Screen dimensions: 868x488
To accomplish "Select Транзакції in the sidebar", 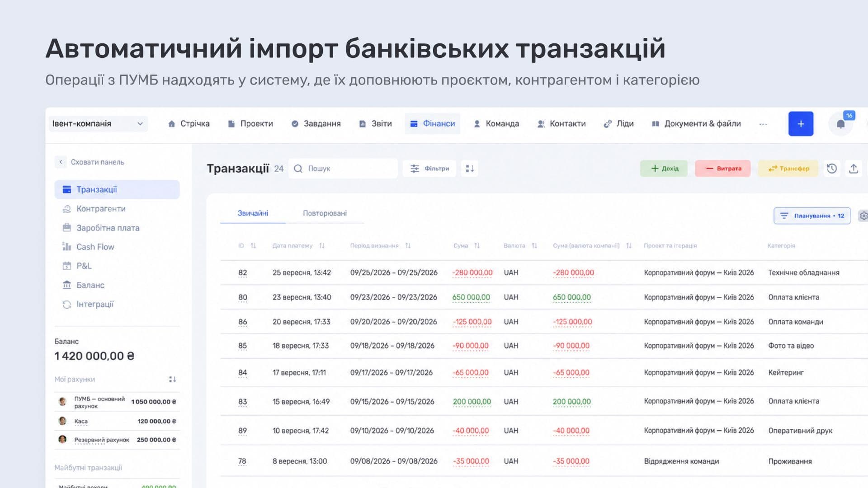I will coord(117,189).
